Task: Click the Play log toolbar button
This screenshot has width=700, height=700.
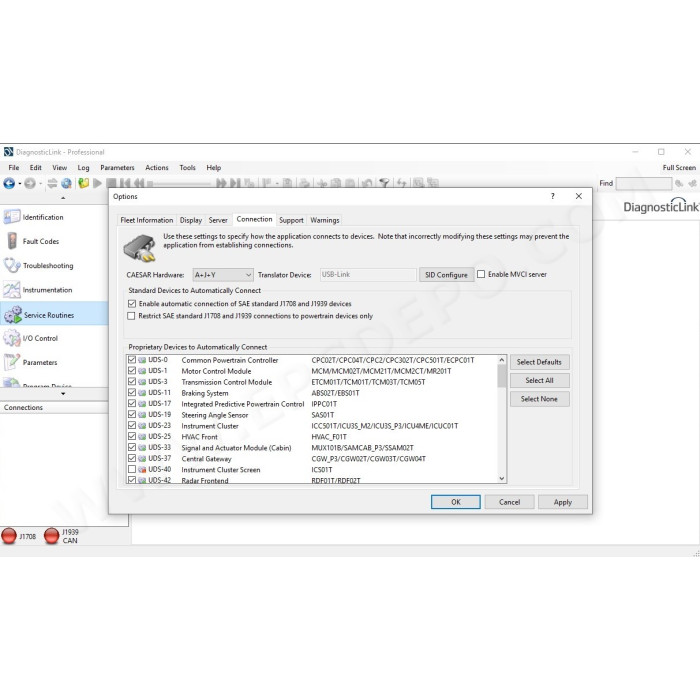Action: coord(97,183)
